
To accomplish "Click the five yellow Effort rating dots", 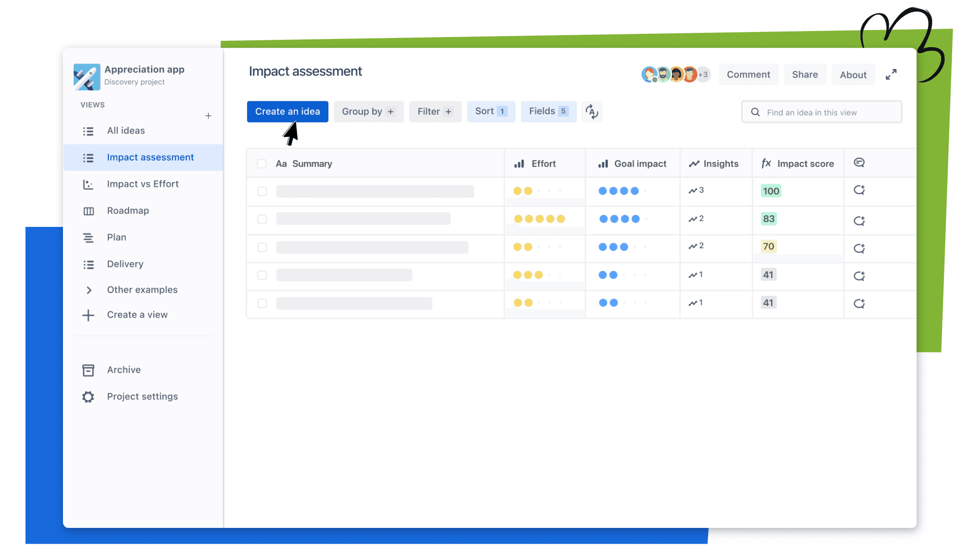I will click(x=539, y=219).
